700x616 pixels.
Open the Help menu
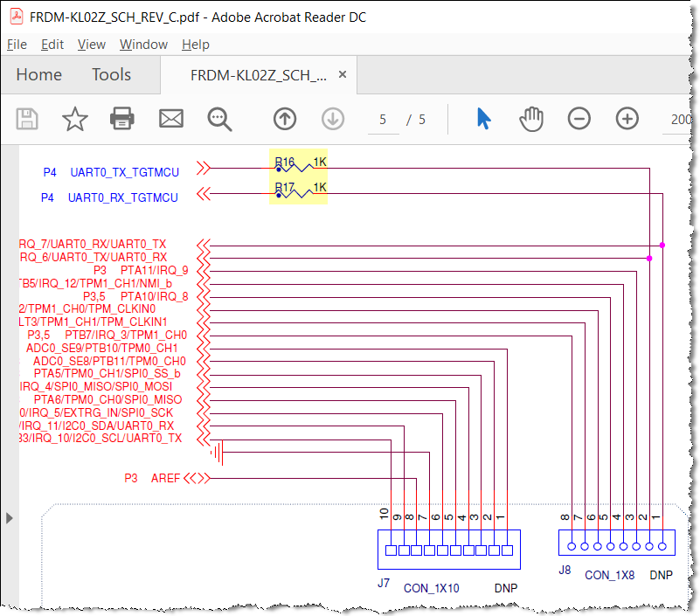click(196, 44)
